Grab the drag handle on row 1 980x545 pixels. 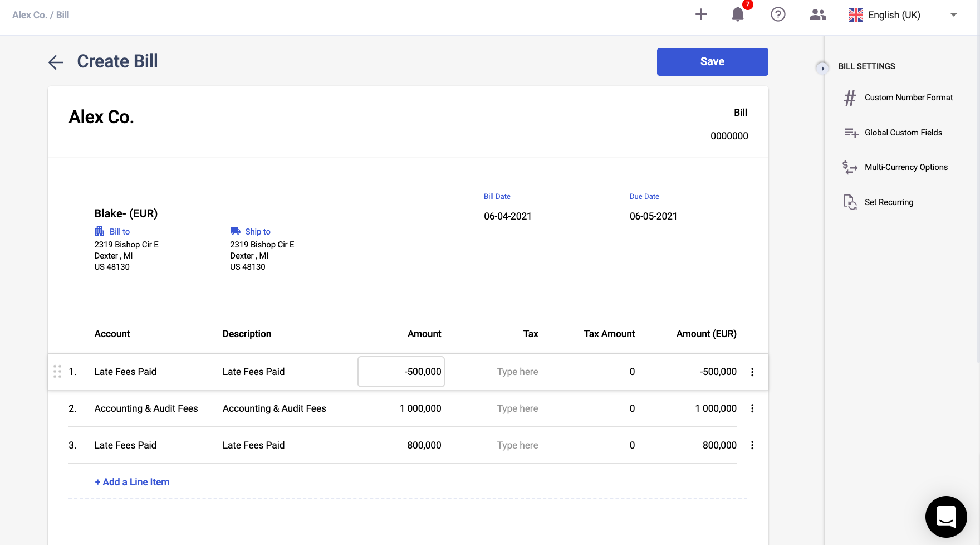point(57,372)
